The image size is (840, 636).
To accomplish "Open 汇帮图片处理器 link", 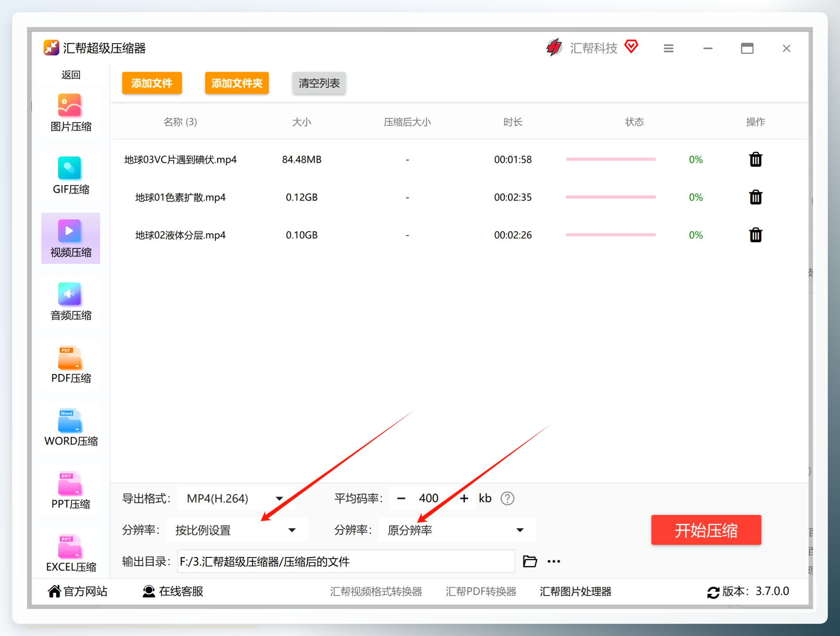I will pyautogui.click(x=575, y=591).
